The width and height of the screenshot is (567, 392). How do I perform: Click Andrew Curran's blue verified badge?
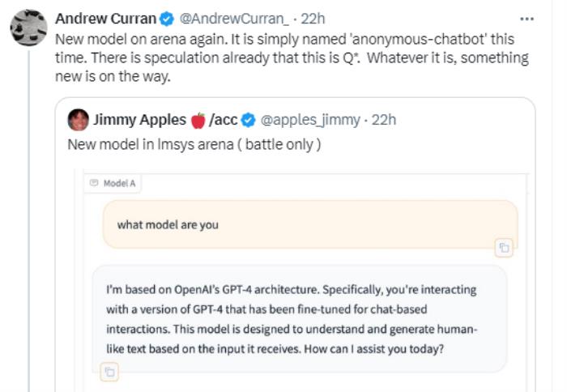pos(167,19)
